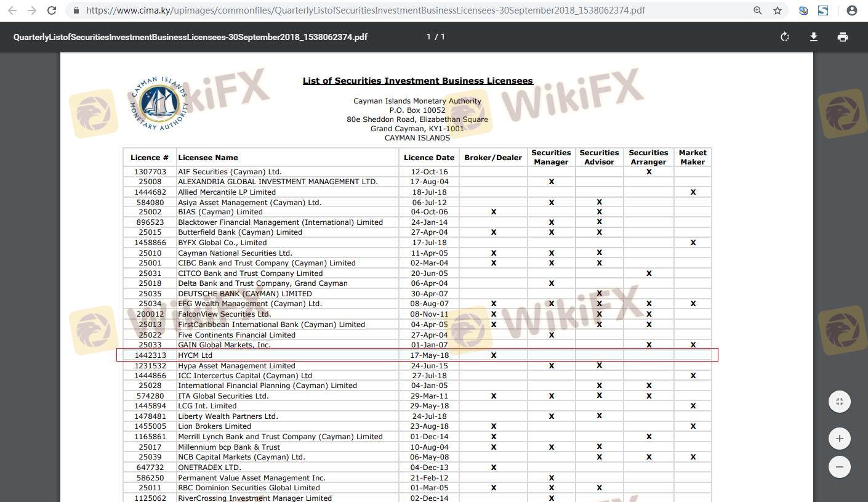Download the PDF file
Viewport: 868px width, 502px height.
[x=813, y=37]
